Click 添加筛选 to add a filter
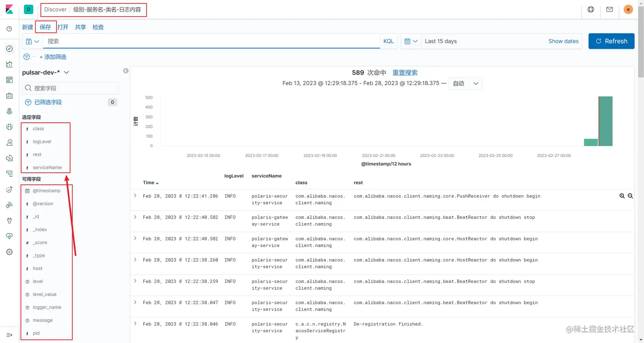The image size is (644, 343). [53, 57]
